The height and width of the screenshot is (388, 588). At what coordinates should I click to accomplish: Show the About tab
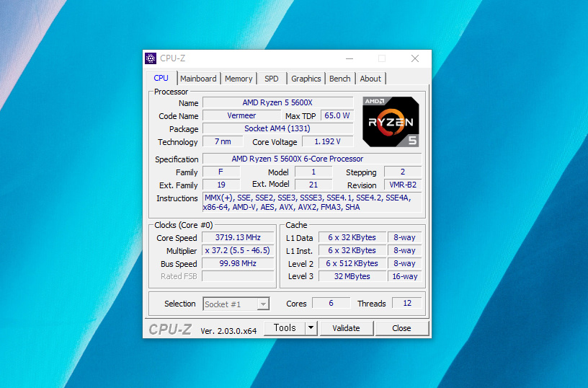point(370,79)
